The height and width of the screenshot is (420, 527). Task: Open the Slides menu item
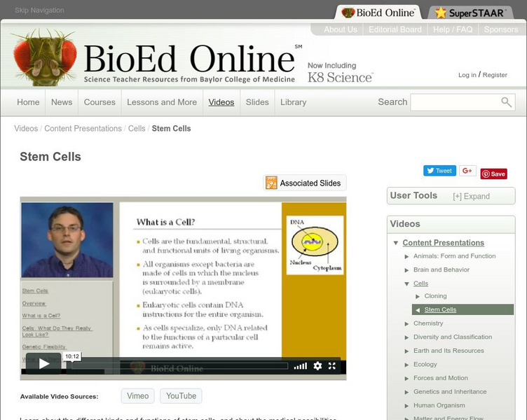pos(257,102)
